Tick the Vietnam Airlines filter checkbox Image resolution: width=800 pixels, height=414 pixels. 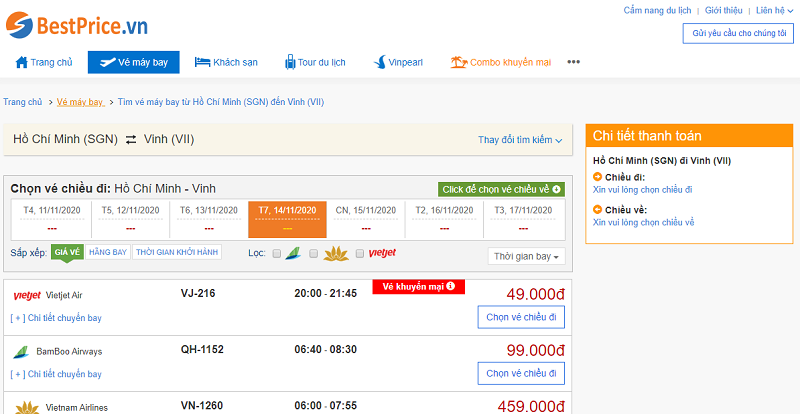[314, 253]
